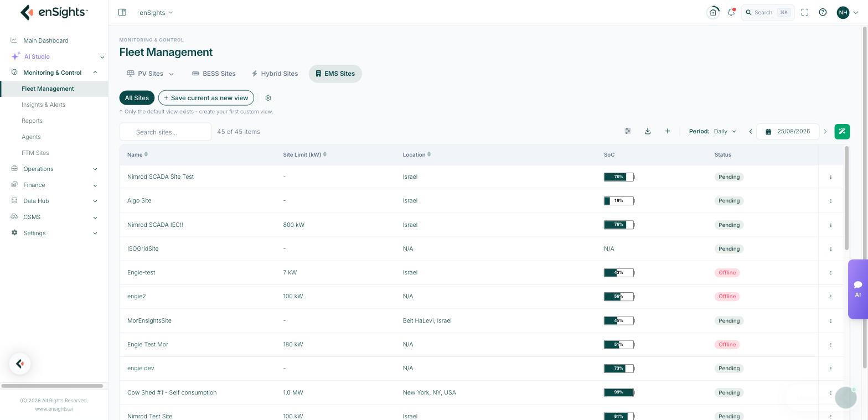Screen dimensions: 868x420
Task: Go to previous date period
Action: click(x=751, y=132)
